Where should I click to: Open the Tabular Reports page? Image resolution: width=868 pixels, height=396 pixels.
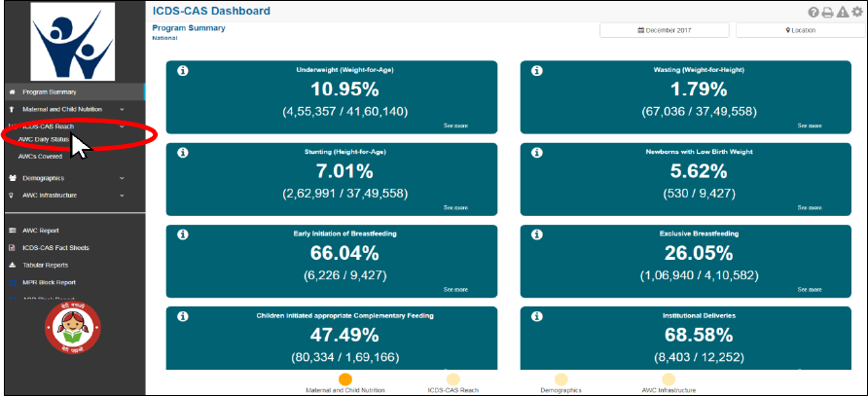(45, 265)
